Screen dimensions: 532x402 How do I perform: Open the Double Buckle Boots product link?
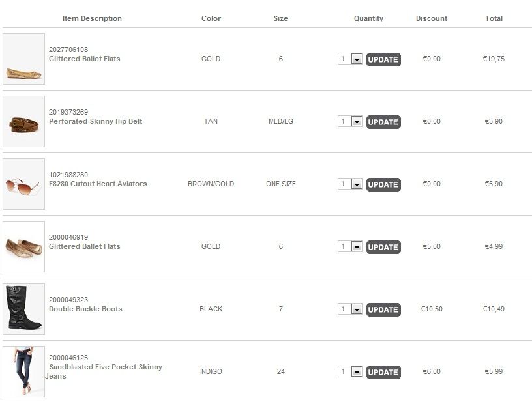click(x=85, y=309)
